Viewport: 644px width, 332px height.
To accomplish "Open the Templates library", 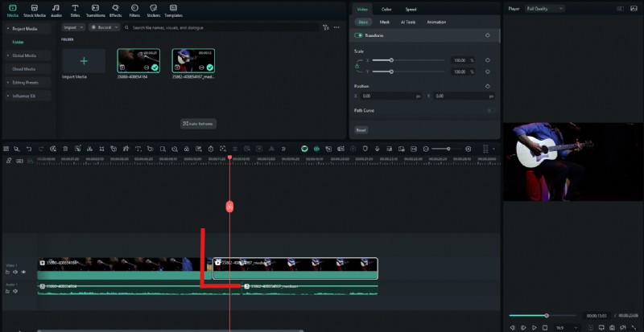I will (173, 10).
